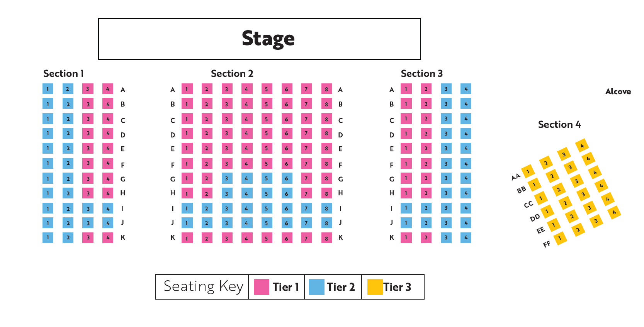The height and width of the screenshot is (327, 644).
Task: Choose Section 2 row A seat 8
Action: [326, 89]
